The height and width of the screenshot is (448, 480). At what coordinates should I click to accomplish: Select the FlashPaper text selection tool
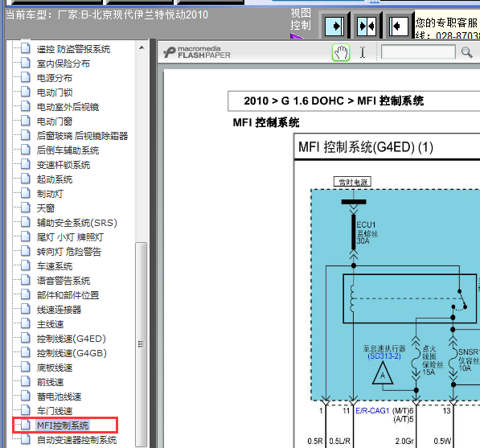click(363, 52)
